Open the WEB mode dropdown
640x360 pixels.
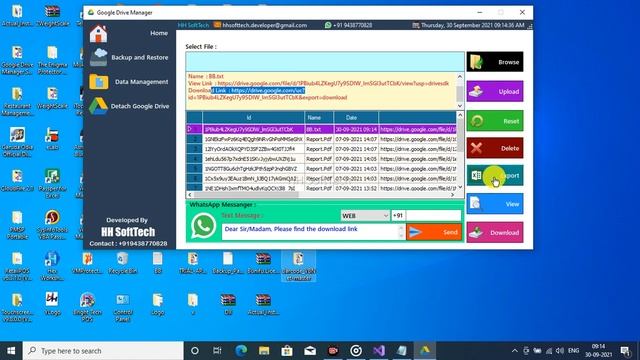tap(365, 216)
